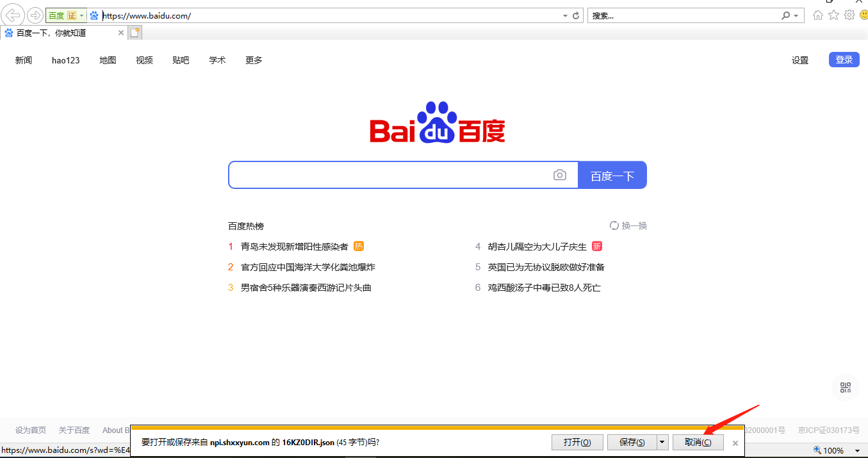Click the browser Back arrow button
This screenshot has height=458, width=868.
tap(13, 15)
